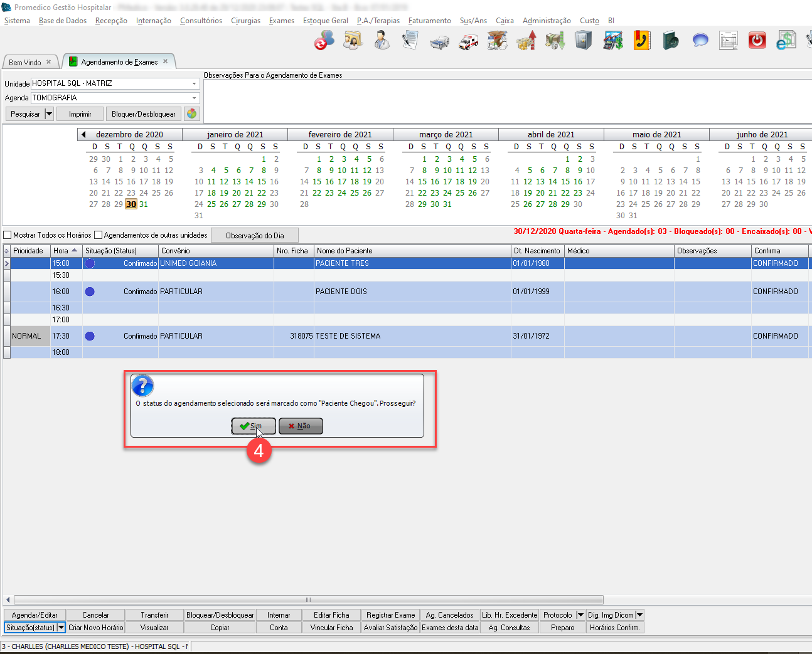This screenshot has height=654, width=812.
Task: Open the safe vault toolbar icon
Action: pyautogui.click(x=584, y=41)
